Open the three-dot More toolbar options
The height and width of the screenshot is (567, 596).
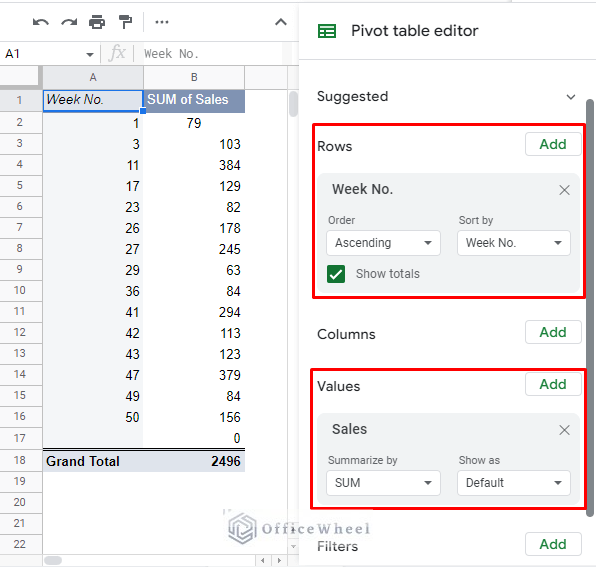point(162,22)
